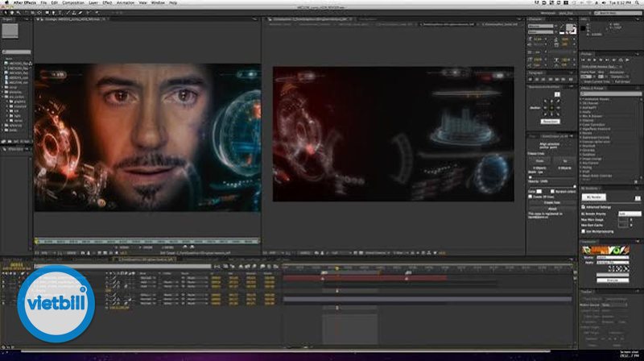Open Motion Source dropdown in Tracker

click(613, 305)
